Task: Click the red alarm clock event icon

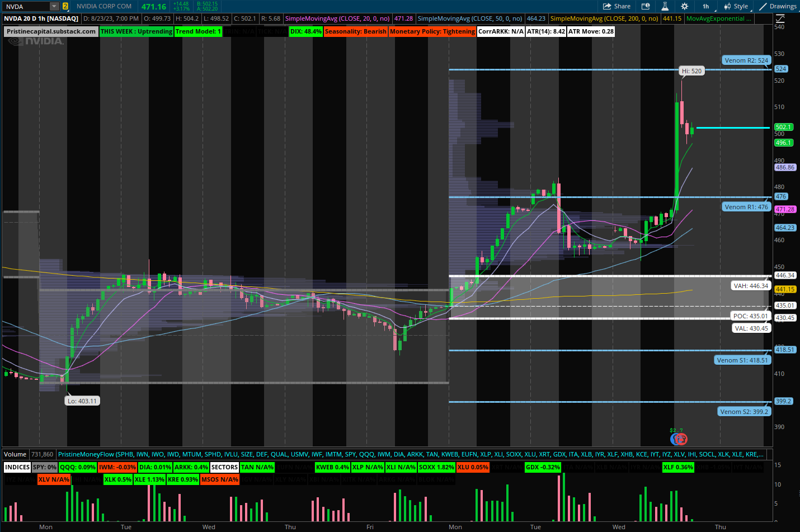Action: point(681,439)
